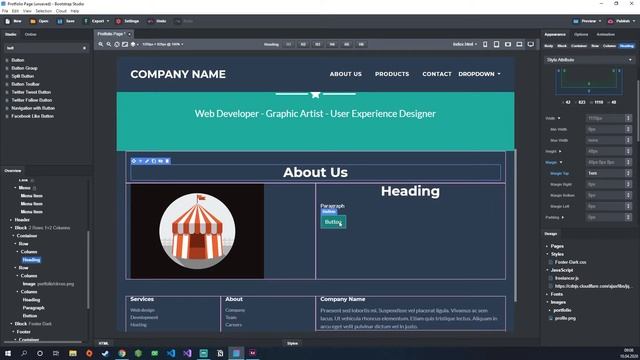The width and height of the screenshot is (640, 360).
Task: Click the PRODUCTS nav link on canvas
Action: coord(392,74)
